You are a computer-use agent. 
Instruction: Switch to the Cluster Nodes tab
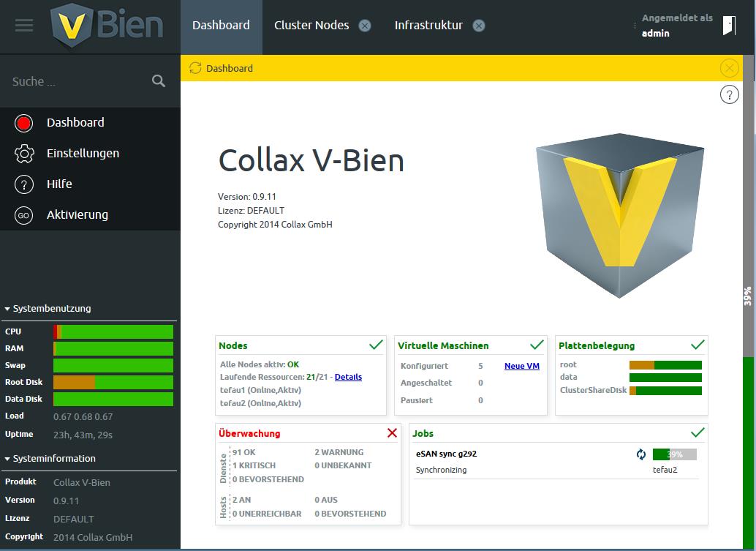[x=311, y=26]
